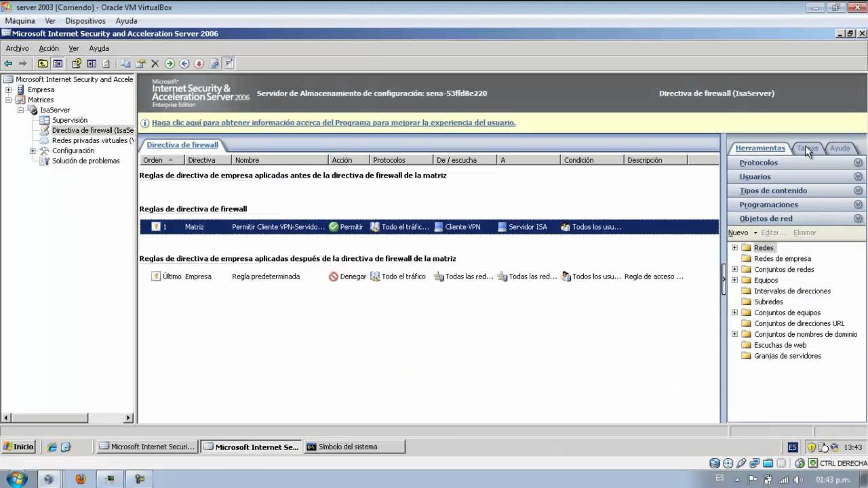Expand the Programaciones section chevron
This screenshot has width=868, height=488.
pos(858,205)
